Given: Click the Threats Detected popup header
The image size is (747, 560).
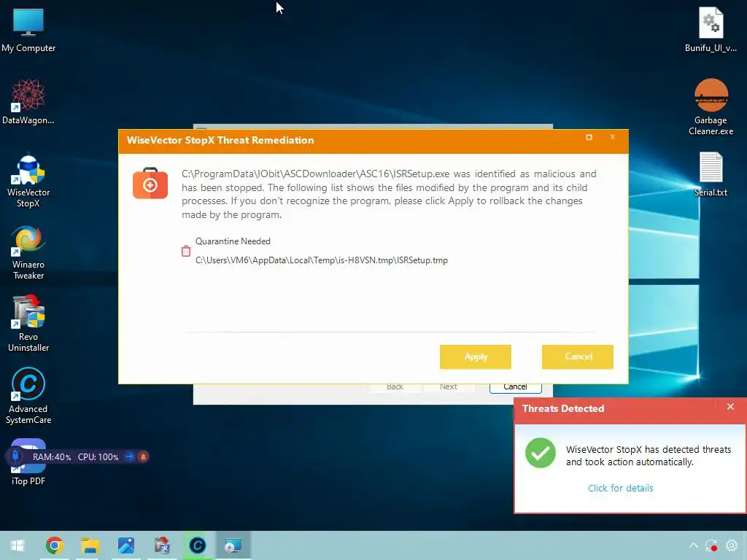Looking at the screenshot, I should coord(630,410).
